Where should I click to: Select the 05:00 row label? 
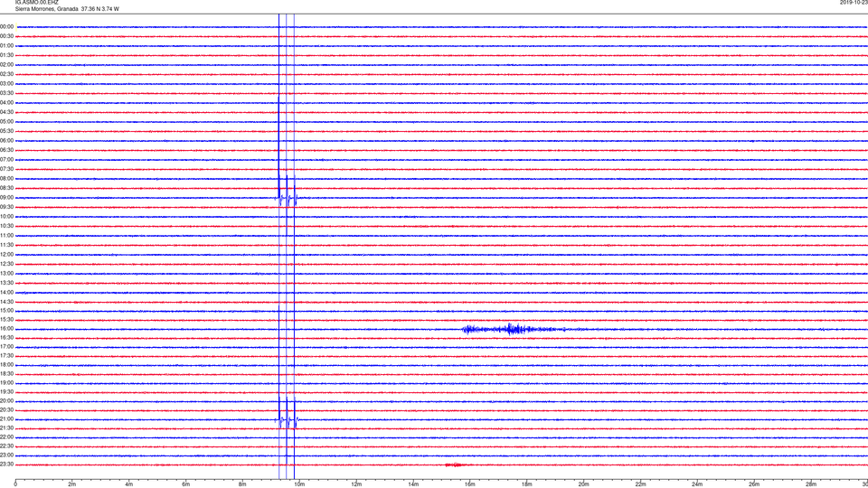coord(6,121)
